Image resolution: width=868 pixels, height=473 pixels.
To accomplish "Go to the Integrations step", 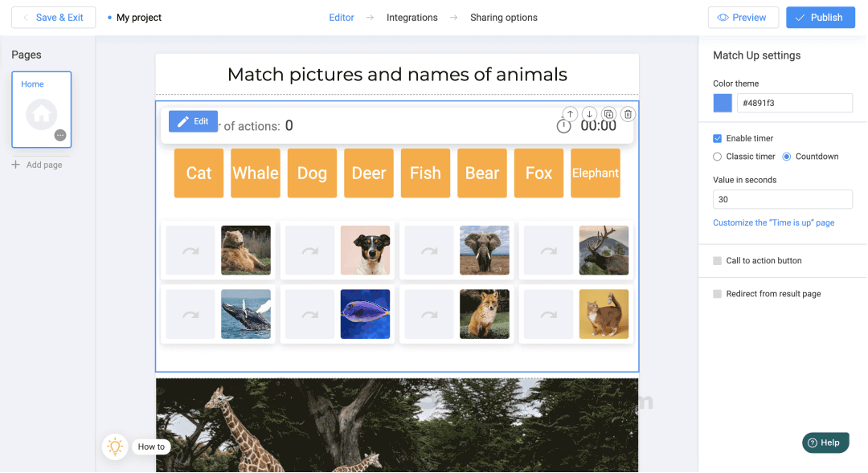I will click(x=411, y=17).
